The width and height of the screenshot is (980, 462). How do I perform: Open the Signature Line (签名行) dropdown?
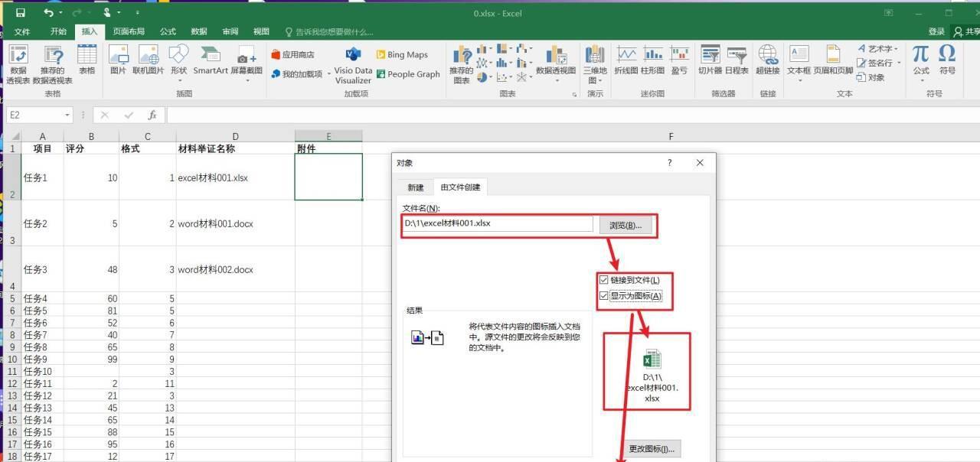(898, 63)
